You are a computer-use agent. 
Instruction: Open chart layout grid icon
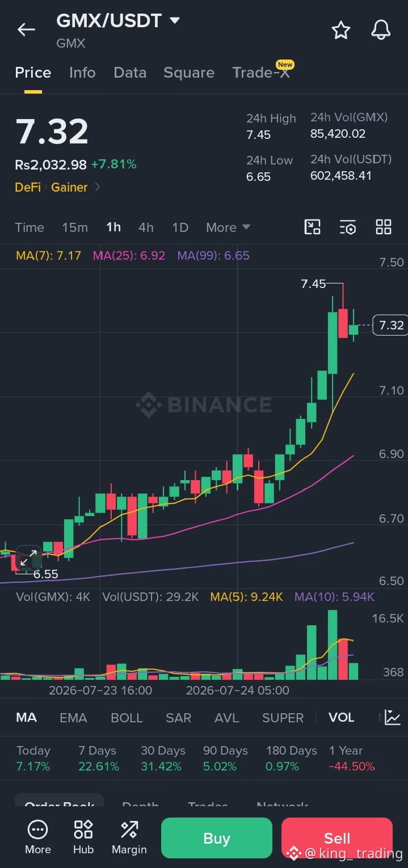[x=384, y=227]
